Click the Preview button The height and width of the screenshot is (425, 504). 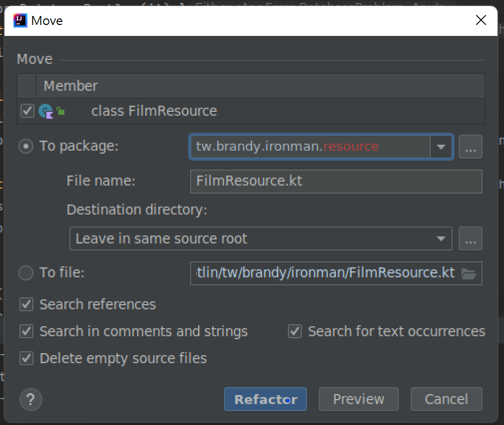358,399
